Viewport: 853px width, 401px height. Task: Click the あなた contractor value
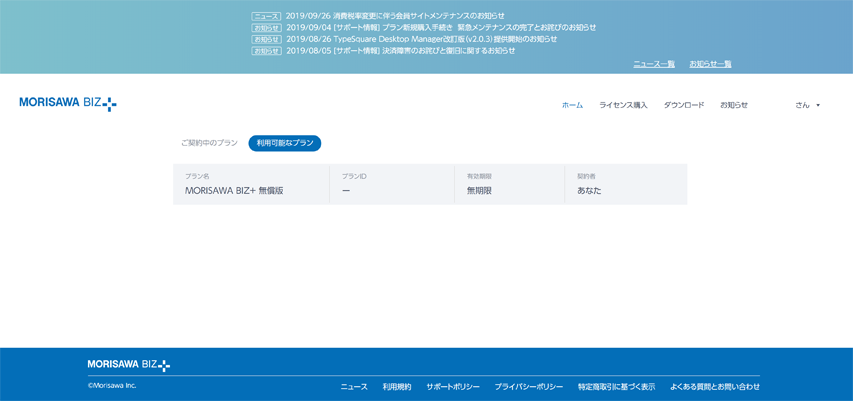(590, 190)
